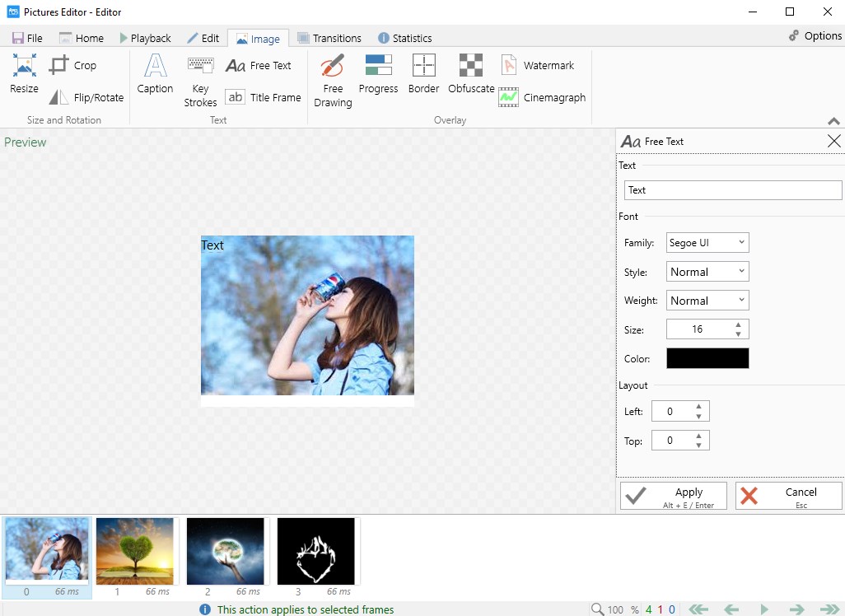Click the info icon in status bar
This screenshot has width=845, height=616.
[205, 609]
